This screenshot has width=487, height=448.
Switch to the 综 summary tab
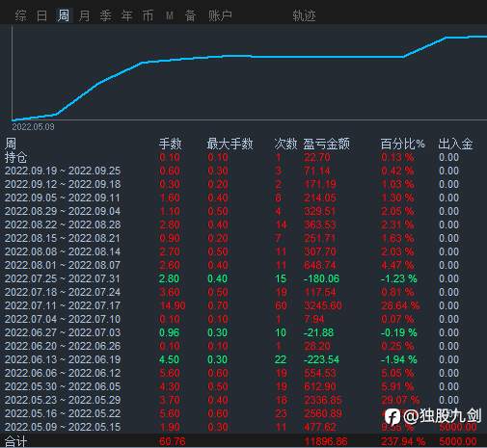tap(21, 15)
